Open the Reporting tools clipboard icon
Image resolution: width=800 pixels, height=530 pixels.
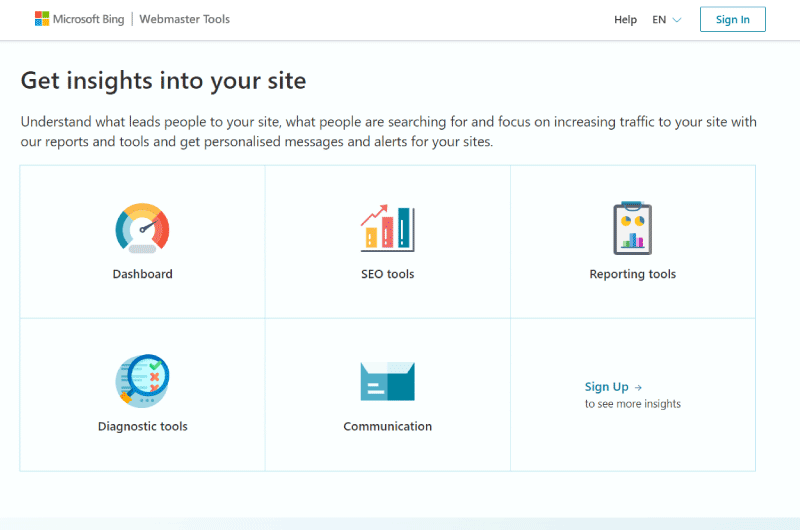pyautogui.click(x=633, y=228)
